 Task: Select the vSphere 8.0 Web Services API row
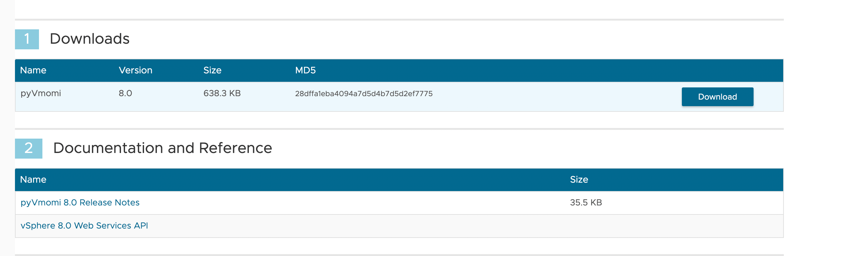[404, 226]
